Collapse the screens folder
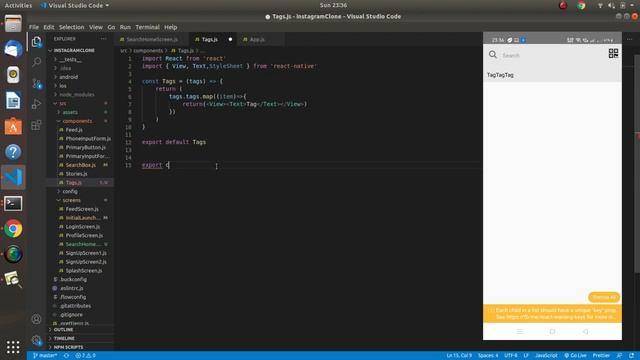This screenshot has width=640, height=360. point(71,200)
